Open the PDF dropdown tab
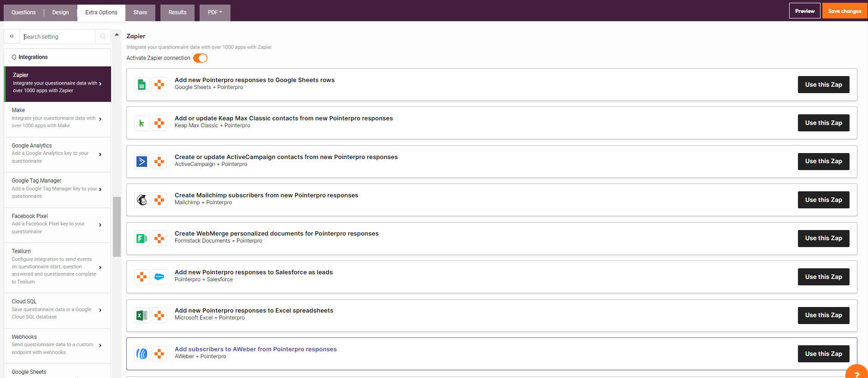This screenshot has width=868, height=378. [215, 12]
